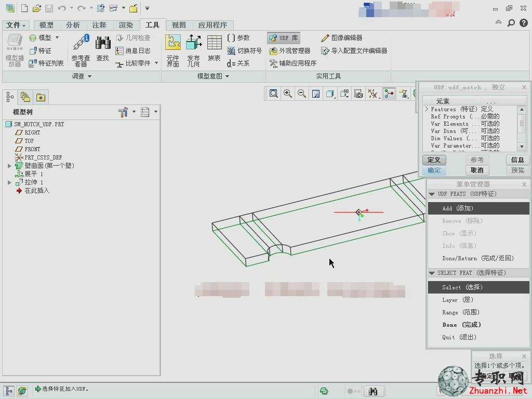Open the 外观管理器 appearance manager

pos(290,51)
